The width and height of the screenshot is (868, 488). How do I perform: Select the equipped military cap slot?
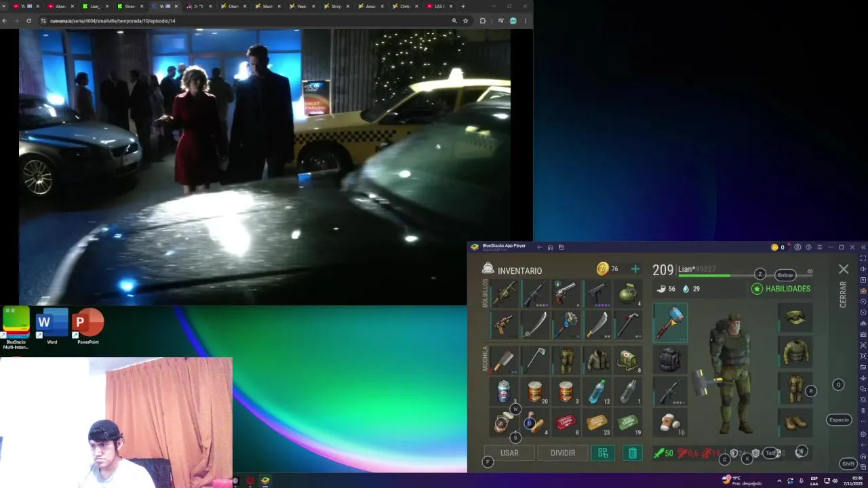(795, 317)
